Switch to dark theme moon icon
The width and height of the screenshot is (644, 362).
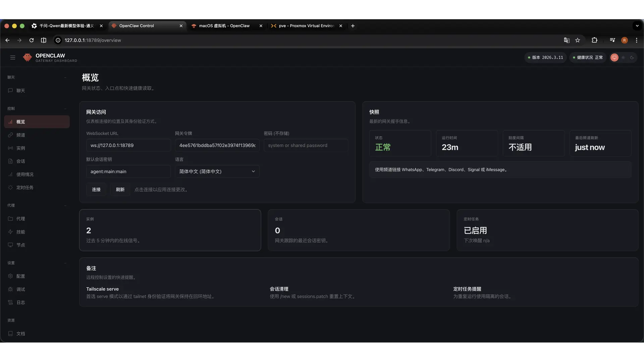pyautogui.click(x=632, y=58)
